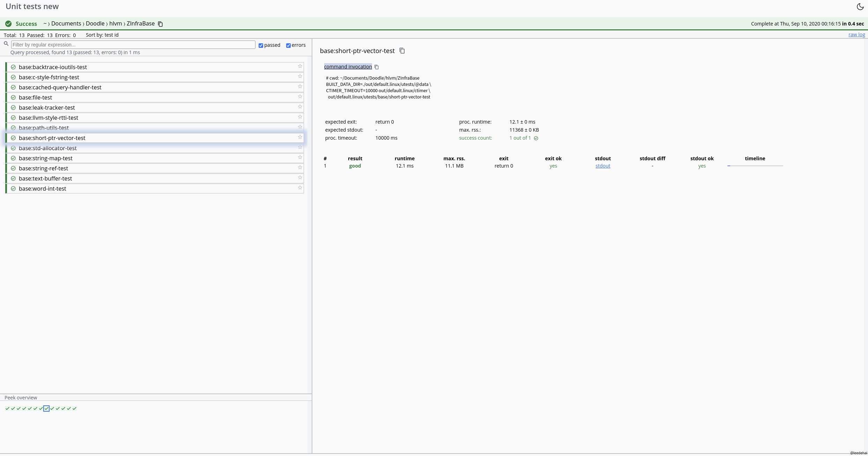Click the green Success status icon
The image size is (868, 456).
8,24
